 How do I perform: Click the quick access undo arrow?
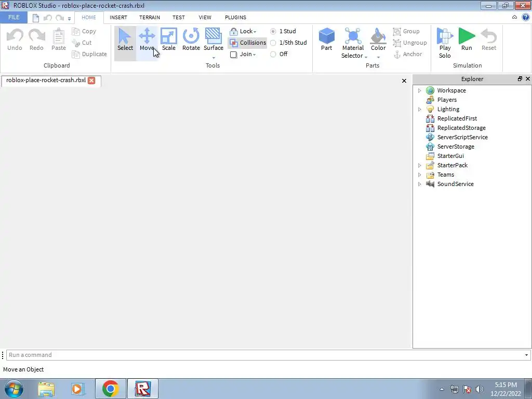tap(47, 18)
